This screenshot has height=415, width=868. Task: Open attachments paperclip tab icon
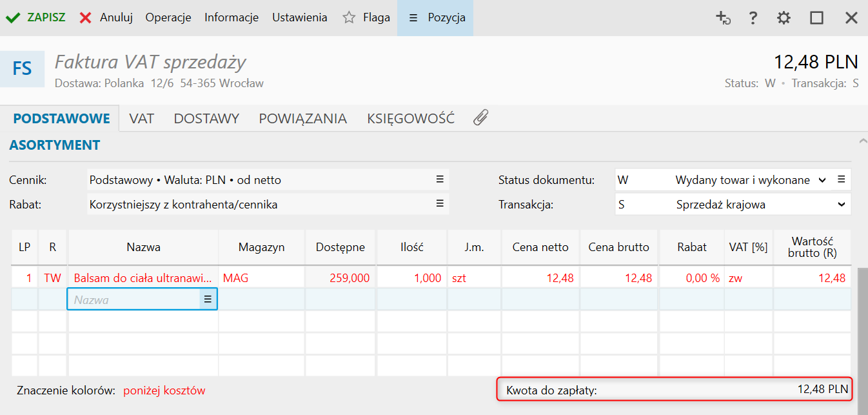[480, 118]
